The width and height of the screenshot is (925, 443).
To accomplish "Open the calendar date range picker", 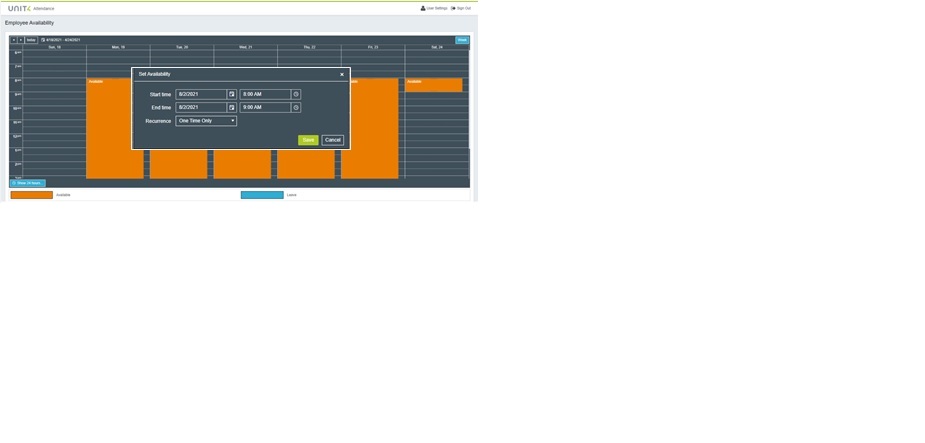I will point(61,40).
